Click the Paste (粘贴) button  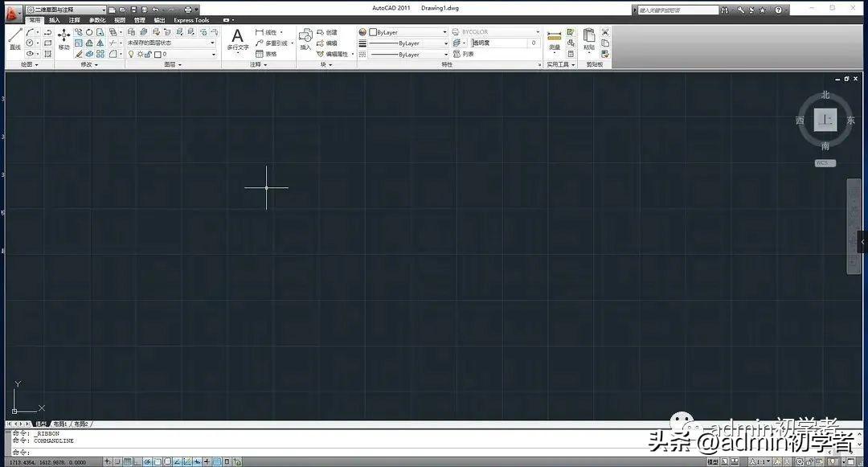point(589,39)
